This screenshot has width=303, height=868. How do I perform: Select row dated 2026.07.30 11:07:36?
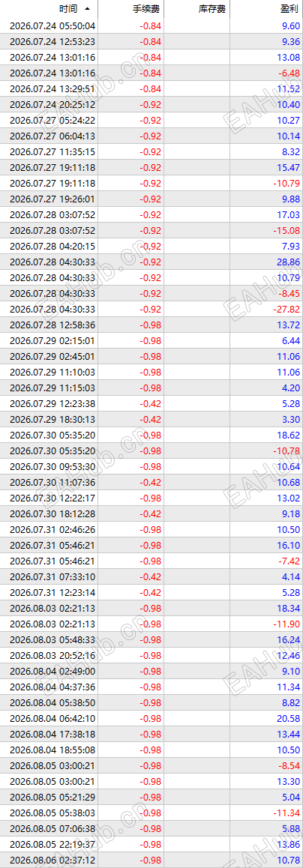[151, 482]
